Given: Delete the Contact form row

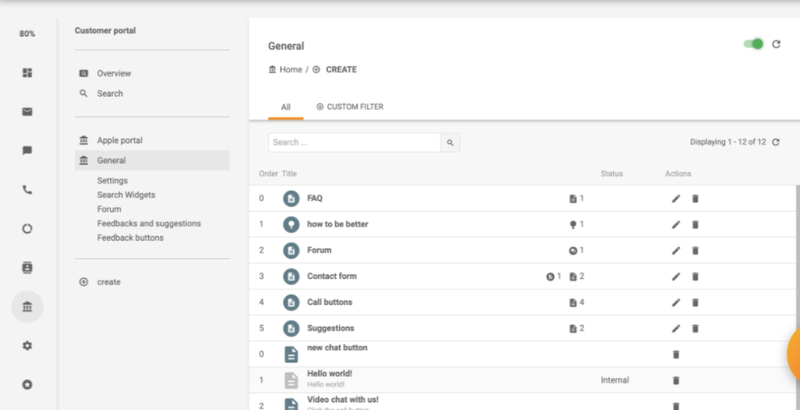Looking at the screenshot, I should point(695,276).
